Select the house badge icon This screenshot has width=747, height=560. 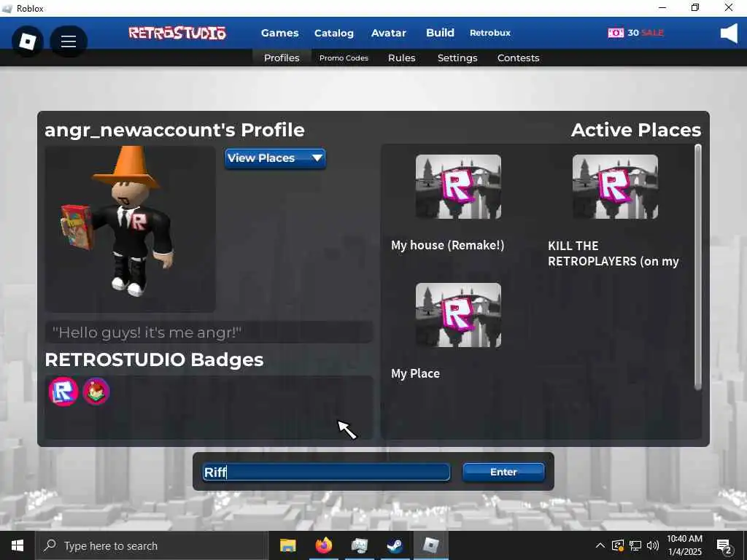(96, 392)
